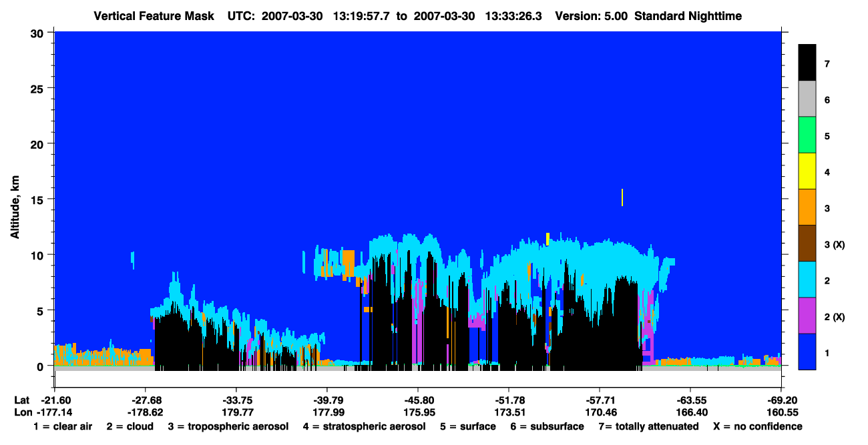Click the latitude value '-39.79'
The height and width of the screenshot is (445, 868).
pos(327,400)
